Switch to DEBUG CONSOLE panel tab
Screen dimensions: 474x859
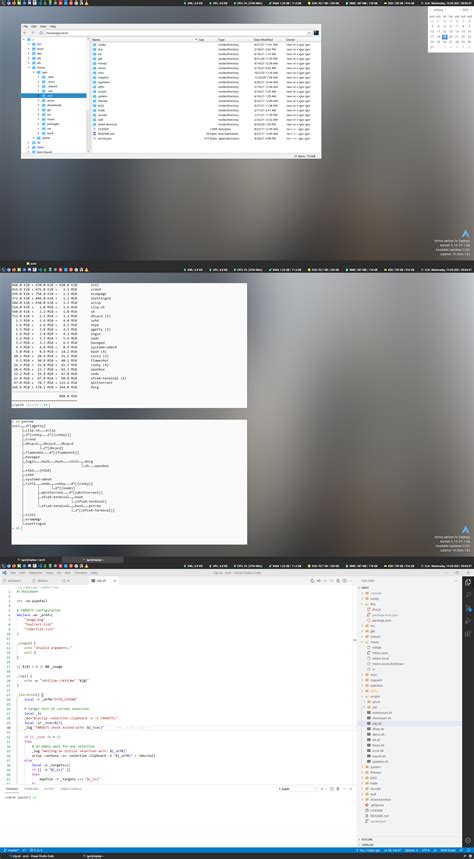71,789
